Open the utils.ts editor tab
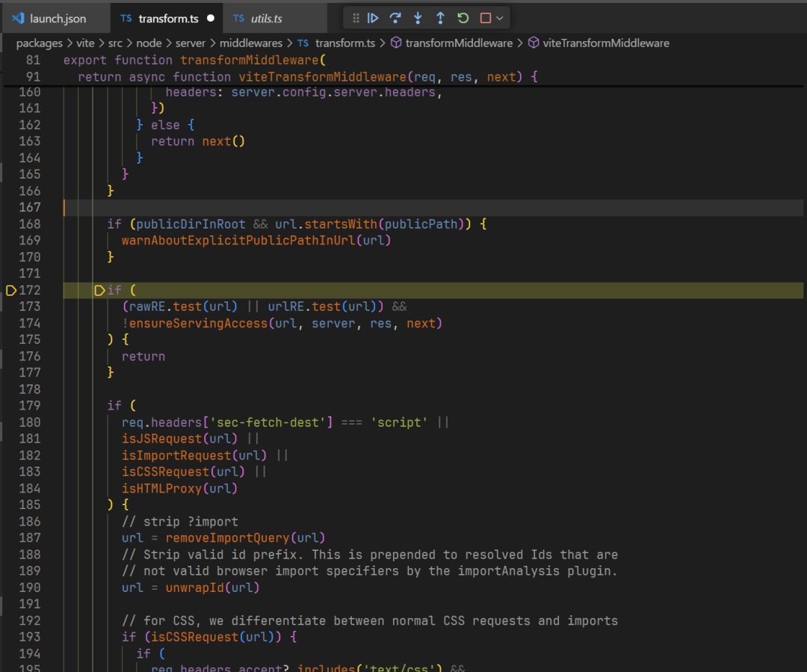Image resolution: width=807 pixels, height=672 pixels. [265, 18]
